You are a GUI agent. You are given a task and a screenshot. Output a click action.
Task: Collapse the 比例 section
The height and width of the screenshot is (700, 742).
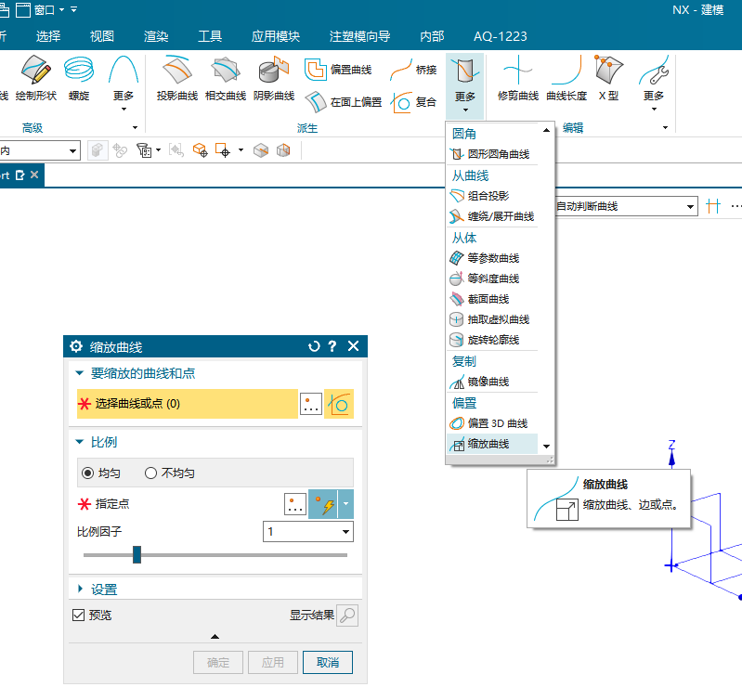[x=80, y=442]
